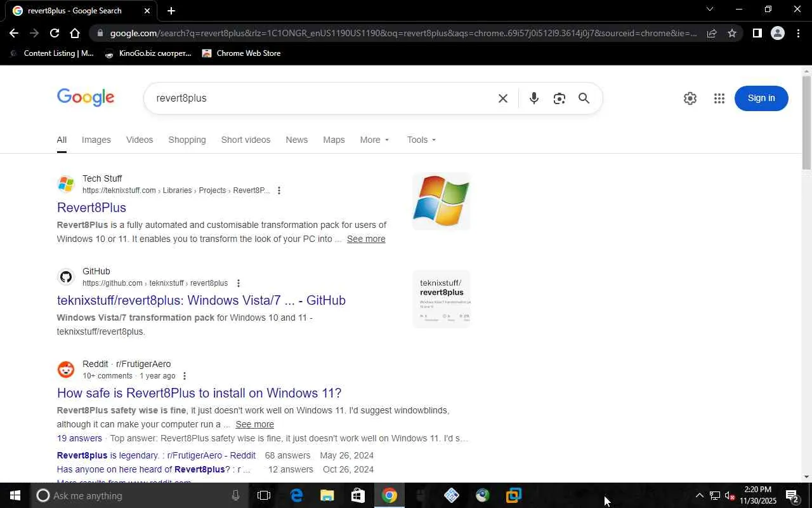
Task: Search by image with Google Lens icon
Action: coord(559,98)
